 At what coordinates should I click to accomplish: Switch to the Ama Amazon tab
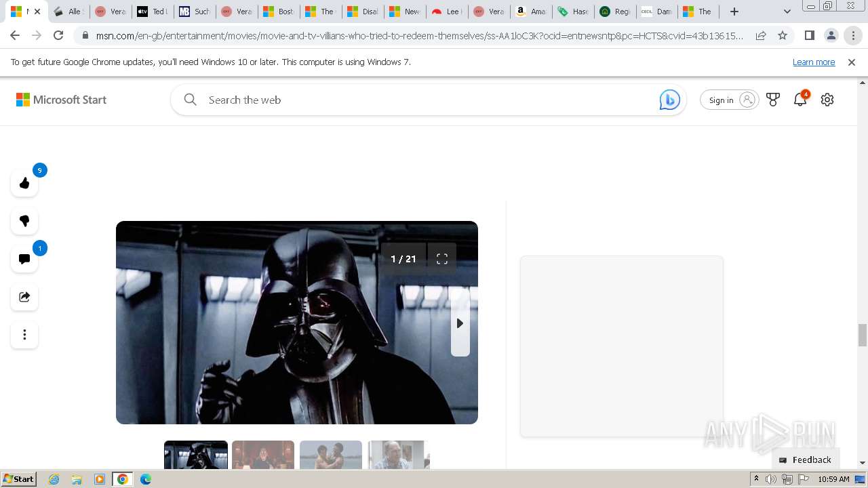(x=530, y=12)
